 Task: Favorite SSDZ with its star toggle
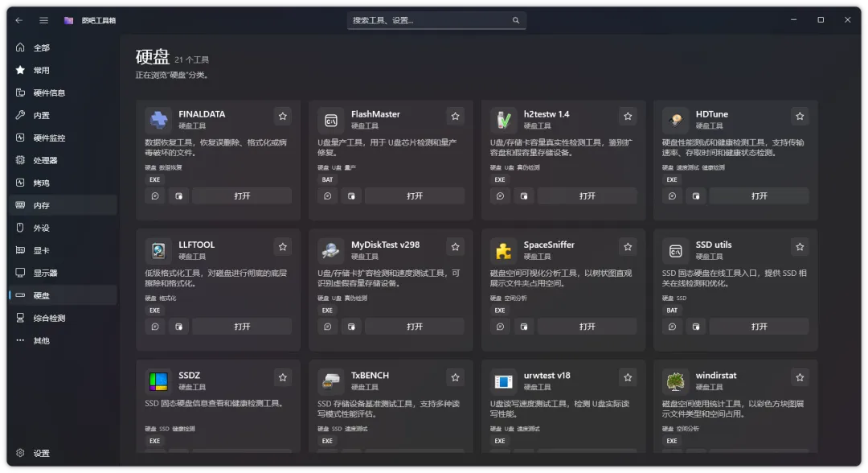tap(283, 378)
